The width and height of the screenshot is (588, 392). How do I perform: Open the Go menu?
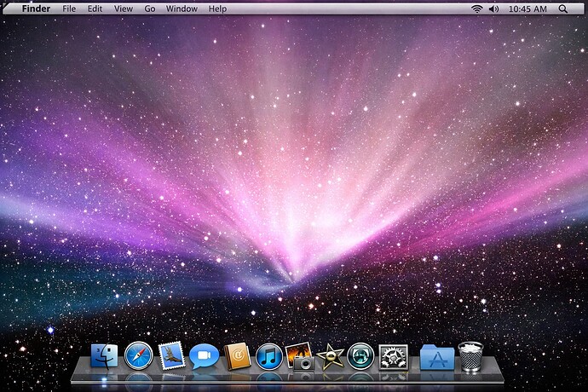tap(150, 9)
